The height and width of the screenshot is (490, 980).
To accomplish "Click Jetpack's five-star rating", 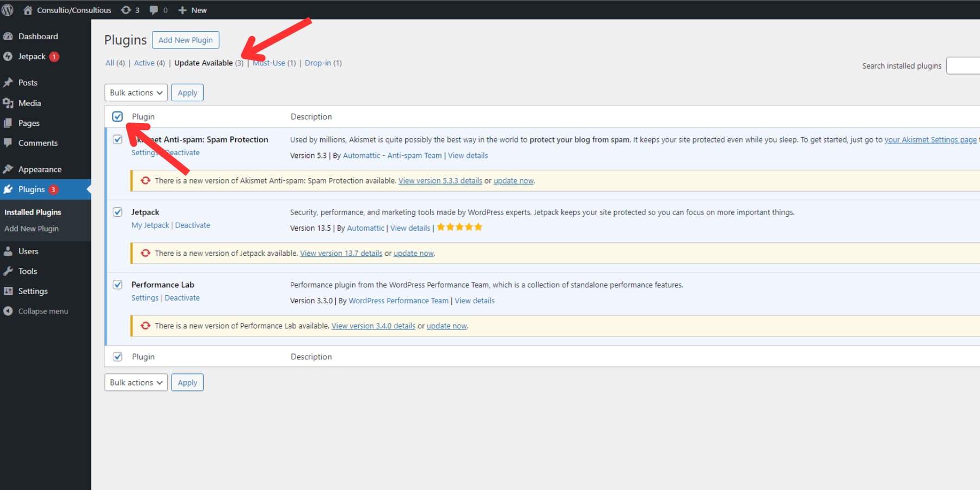I will (x=459, y=227).
